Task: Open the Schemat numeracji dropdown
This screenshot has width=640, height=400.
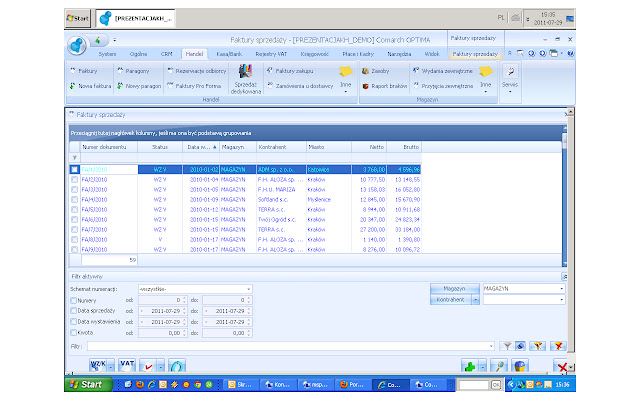Action: (x=248, y=289)
